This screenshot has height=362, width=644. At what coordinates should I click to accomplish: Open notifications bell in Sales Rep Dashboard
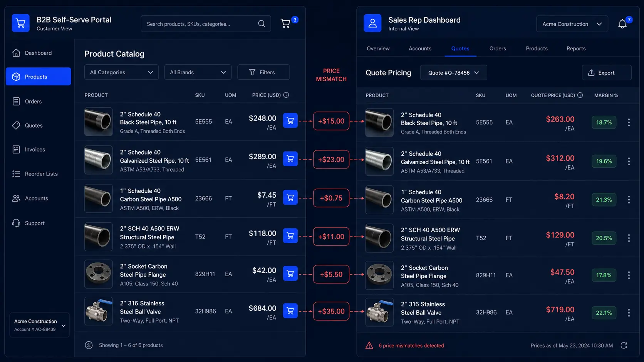(x=622, y=24)
